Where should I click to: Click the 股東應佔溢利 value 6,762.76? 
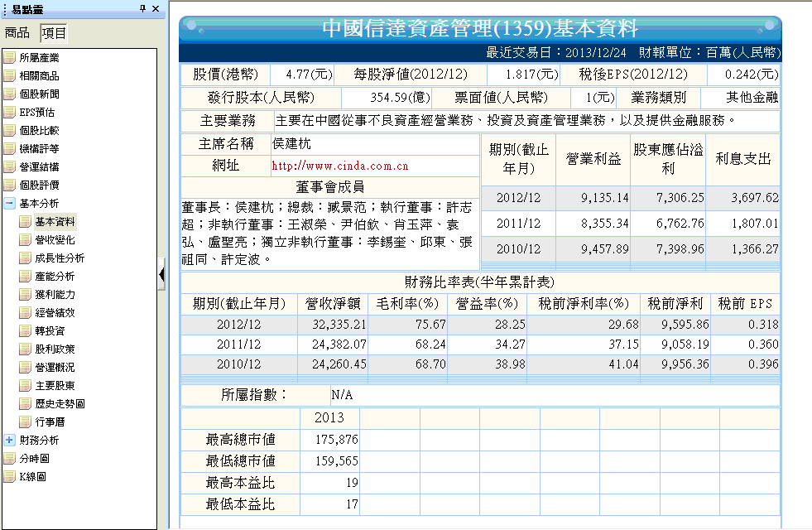(680, 224)
